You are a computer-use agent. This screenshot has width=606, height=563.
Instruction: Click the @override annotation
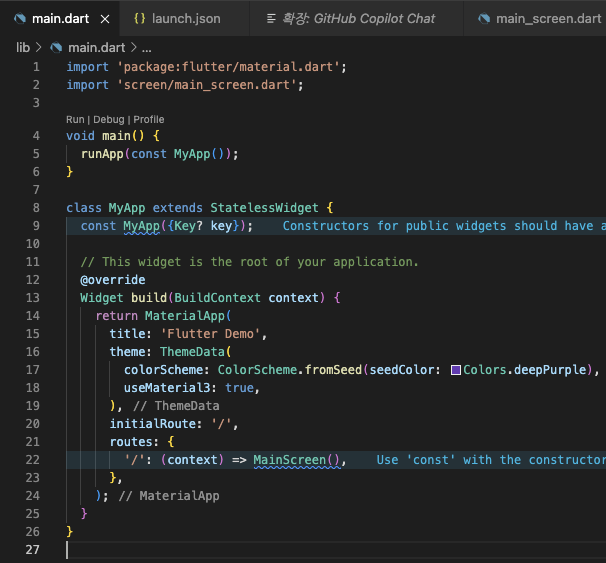coord(112,280)
